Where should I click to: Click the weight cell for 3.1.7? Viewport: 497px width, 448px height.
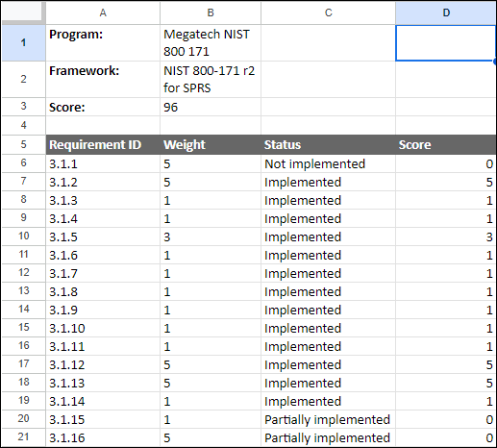[x=211, y=273]
